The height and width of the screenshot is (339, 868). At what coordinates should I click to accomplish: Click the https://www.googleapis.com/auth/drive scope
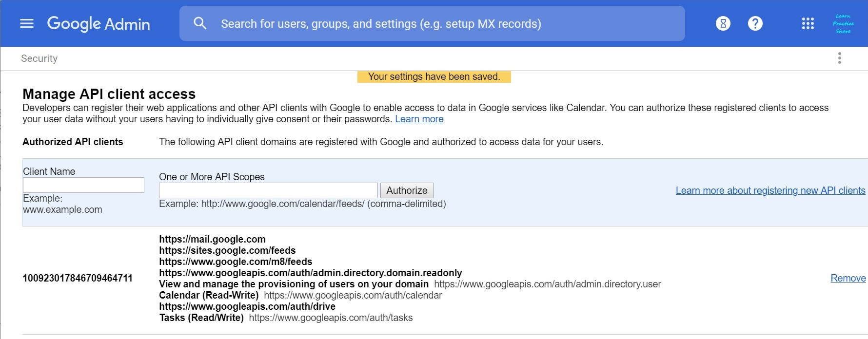[247, 306]
